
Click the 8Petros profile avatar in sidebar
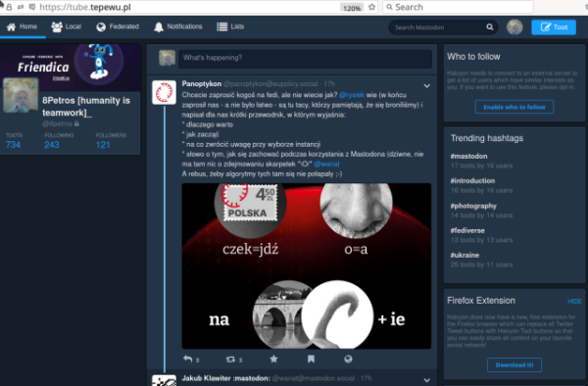(21, 96)
